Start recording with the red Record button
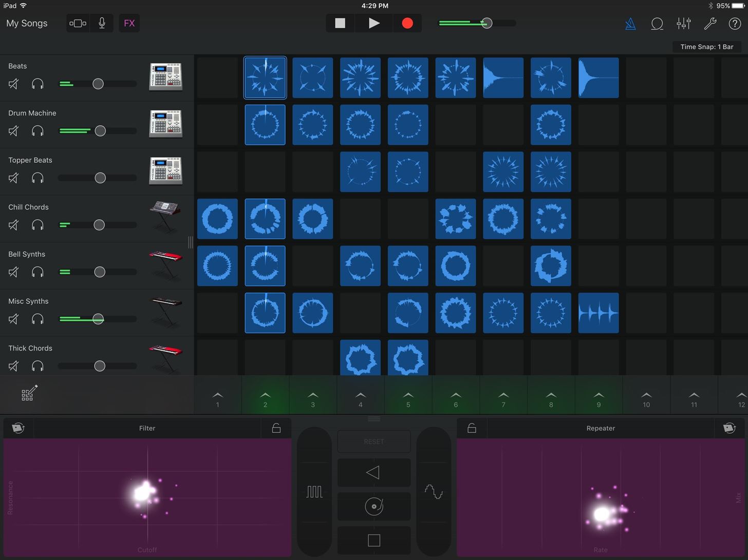The height and width of the screenshot is (560, 748). click(x=407, y=23)
